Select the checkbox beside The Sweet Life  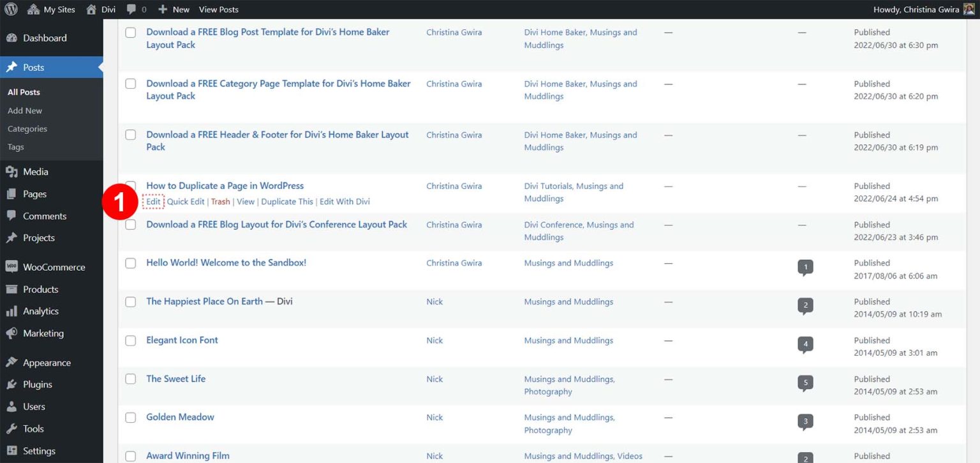point(131,379)
